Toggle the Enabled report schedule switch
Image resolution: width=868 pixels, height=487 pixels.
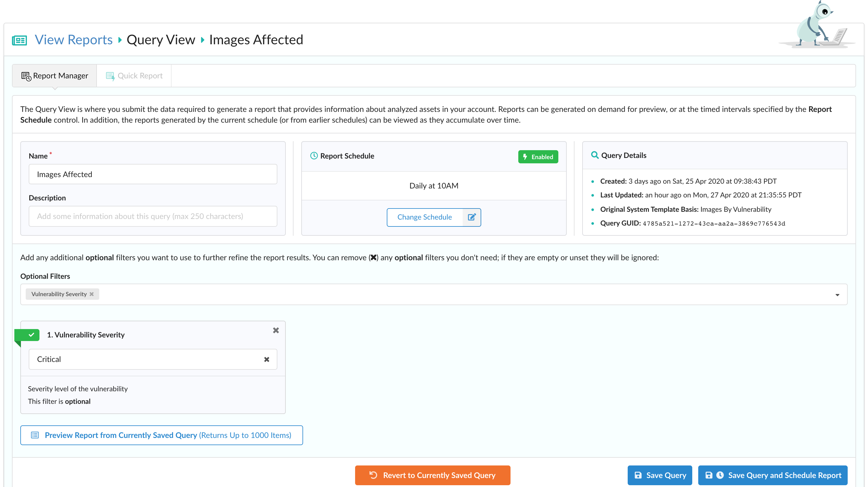tap(538, 156)
